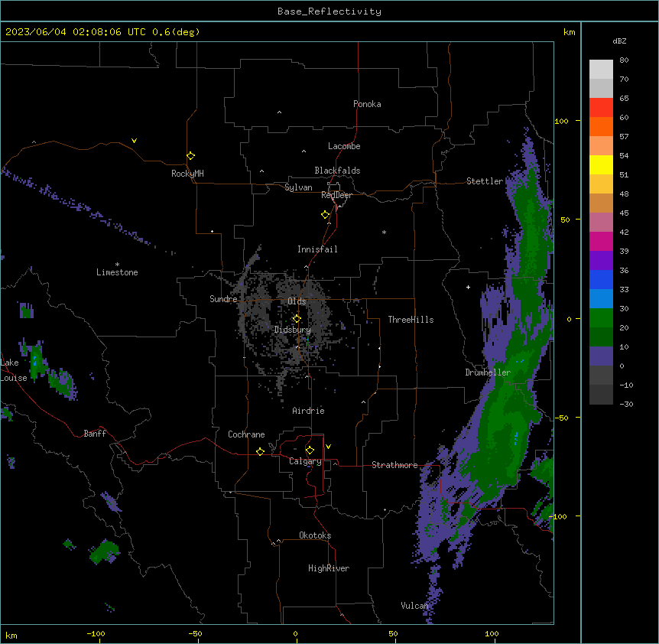Click the Airdrie label

(x=308, y=411)
